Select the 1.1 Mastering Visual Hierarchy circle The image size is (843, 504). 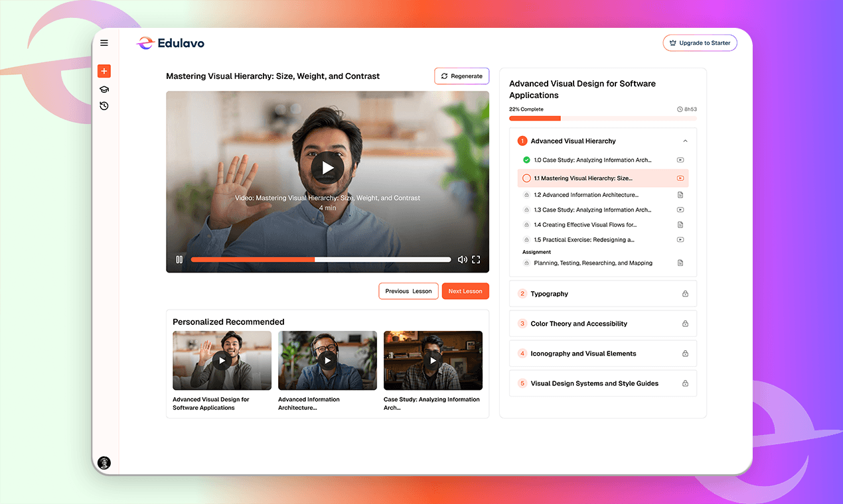[526, 178]
